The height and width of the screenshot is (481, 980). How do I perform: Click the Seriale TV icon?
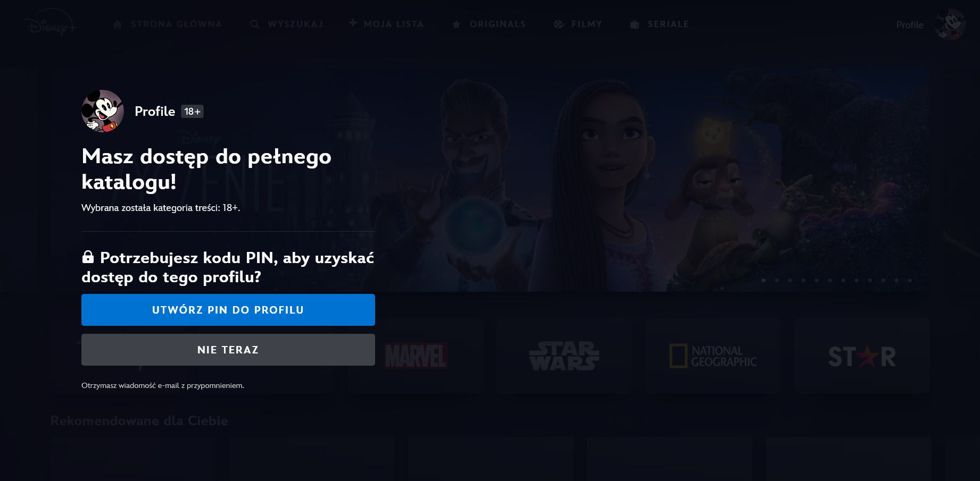(635, 24)
